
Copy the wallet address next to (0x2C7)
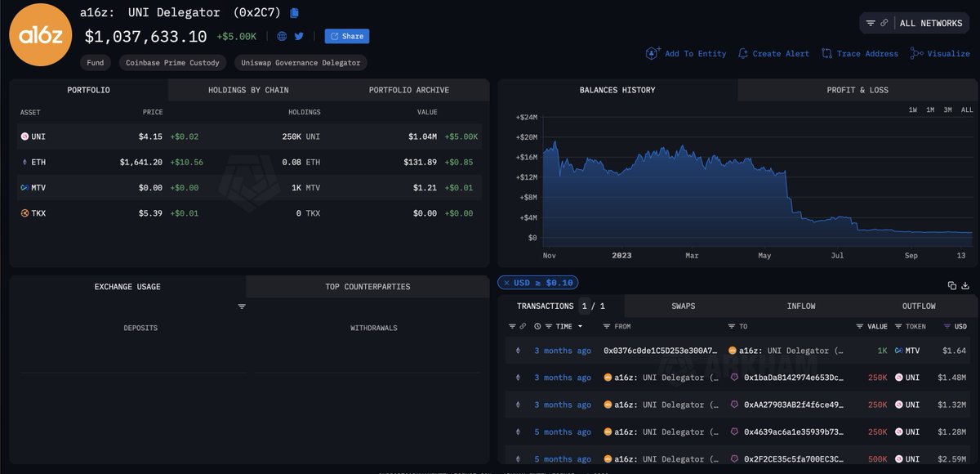293,11
